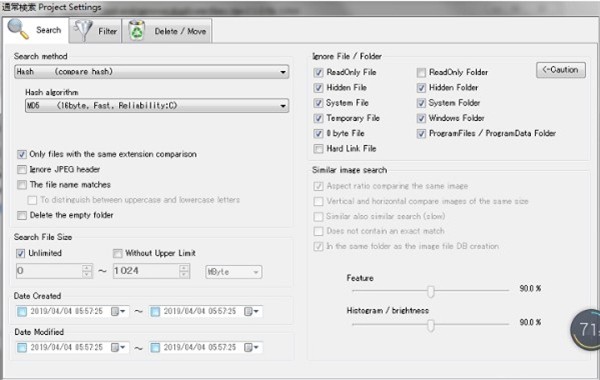Screen dimensions: 600x380
Task: Toggle Hidden Folder checkbox
Action: (421, 88)
